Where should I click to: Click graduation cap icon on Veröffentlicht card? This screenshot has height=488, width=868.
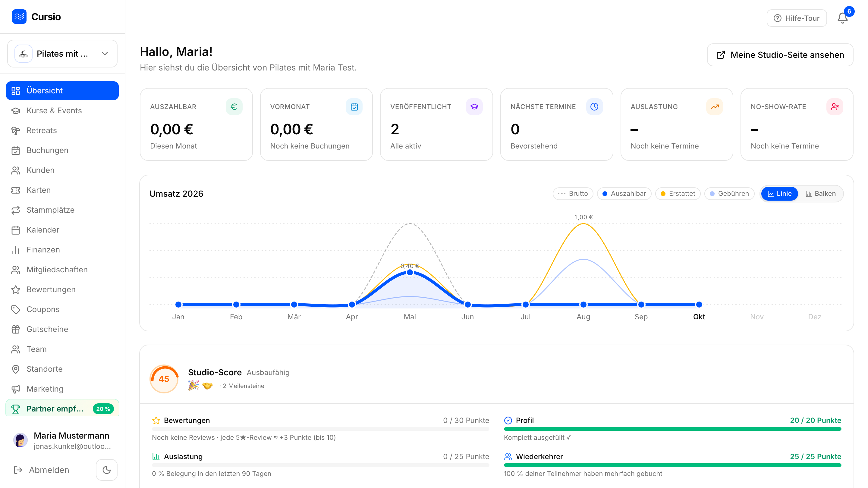pos(474,107)
